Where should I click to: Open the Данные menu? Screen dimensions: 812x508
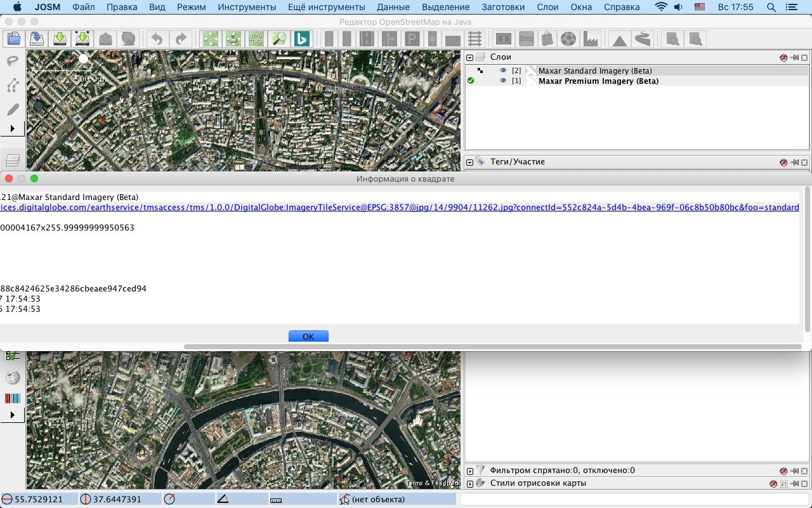393,8
